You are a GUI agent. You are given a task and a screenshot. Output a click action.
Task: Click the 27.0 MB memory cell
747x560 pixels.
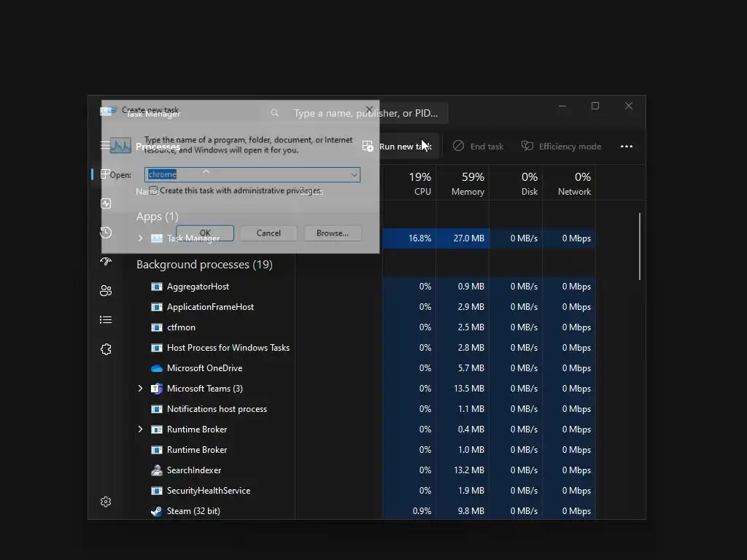tap(462, 238)
